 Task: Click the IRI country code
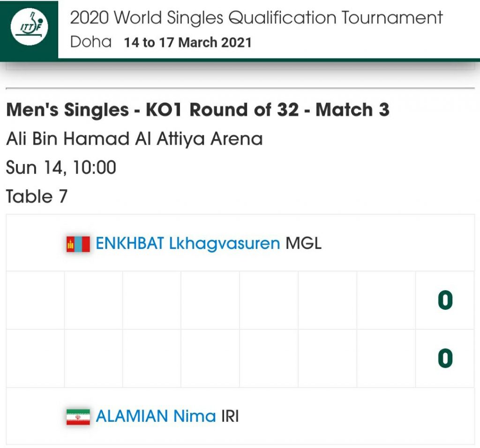230,417
